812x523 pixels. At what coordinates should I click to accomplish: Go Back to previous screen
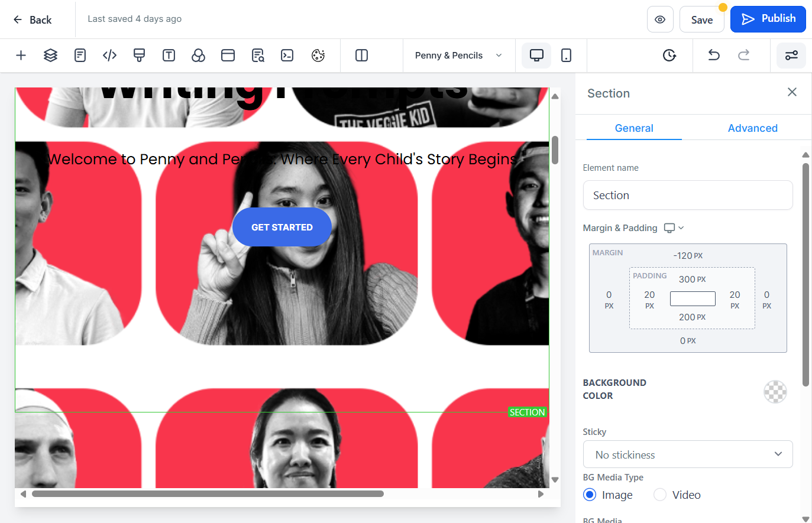[33, 20]
